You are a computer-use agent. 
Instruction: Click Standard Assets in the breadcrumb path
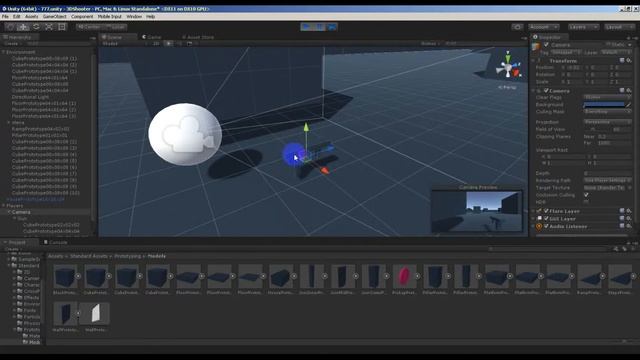[89, 256]
